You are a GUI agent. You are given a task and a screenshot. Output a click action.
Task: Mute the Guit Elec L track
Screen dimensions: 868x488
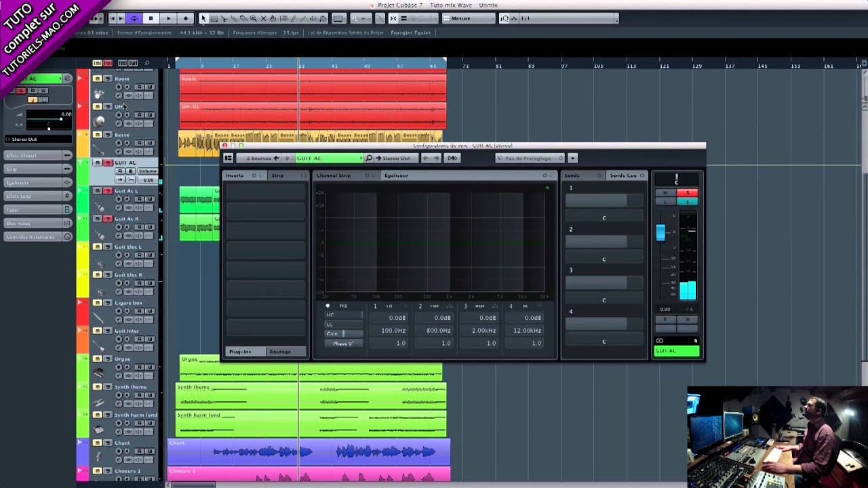(98, 247)
